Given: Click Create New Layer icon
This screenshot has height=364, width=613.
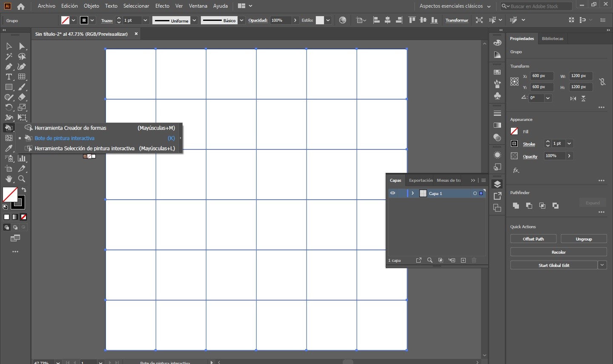Looking at the screenshot, I should pos(463,260).
